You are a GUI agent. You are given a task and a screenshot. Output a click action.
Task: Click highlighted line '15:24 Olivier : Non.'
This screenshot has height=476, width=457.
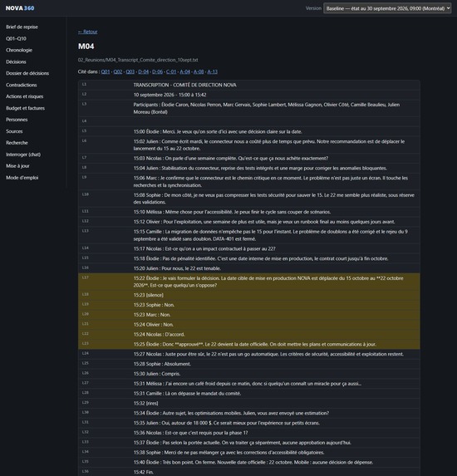249,325
